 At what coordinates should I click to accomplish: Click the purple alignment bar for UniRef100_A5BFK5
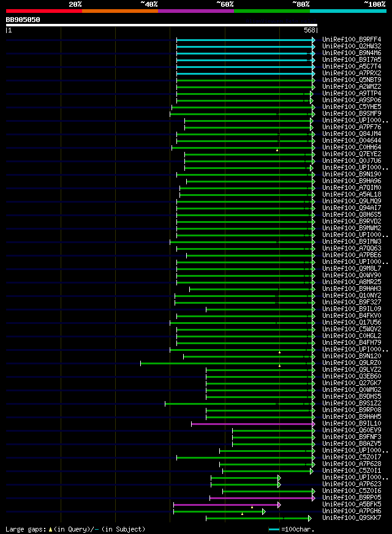(x=227, y=505)
